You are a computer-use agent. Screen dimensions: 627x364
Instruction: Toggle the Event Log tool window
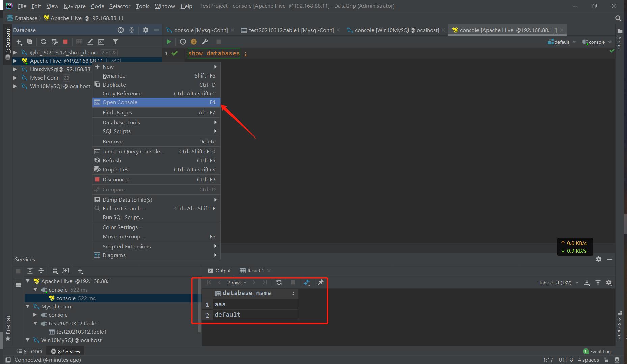[x=597, y=352]
